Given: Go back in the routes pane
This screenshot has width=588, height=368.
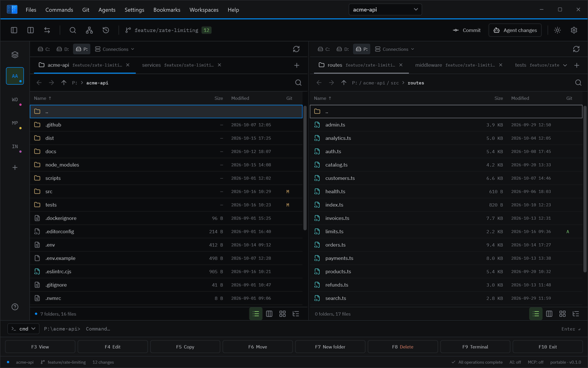Looking at the screenshot, I should click(x=319, y=83).
